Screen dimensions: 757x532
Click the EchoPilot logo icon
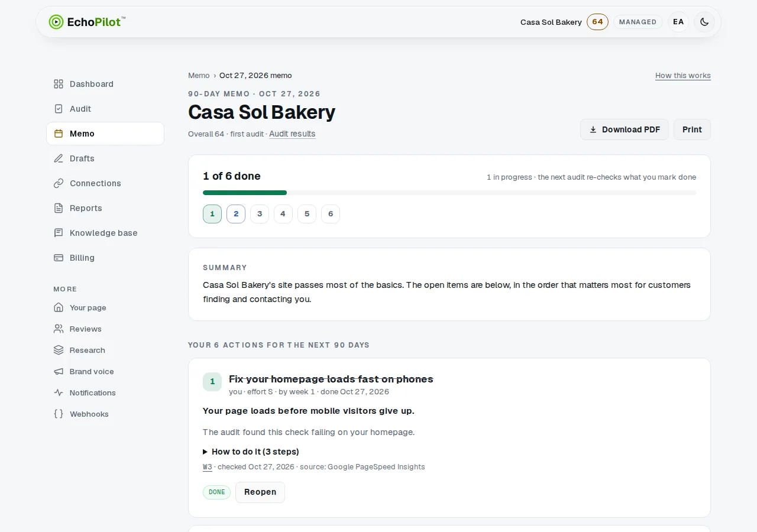(x=56, y=22)
